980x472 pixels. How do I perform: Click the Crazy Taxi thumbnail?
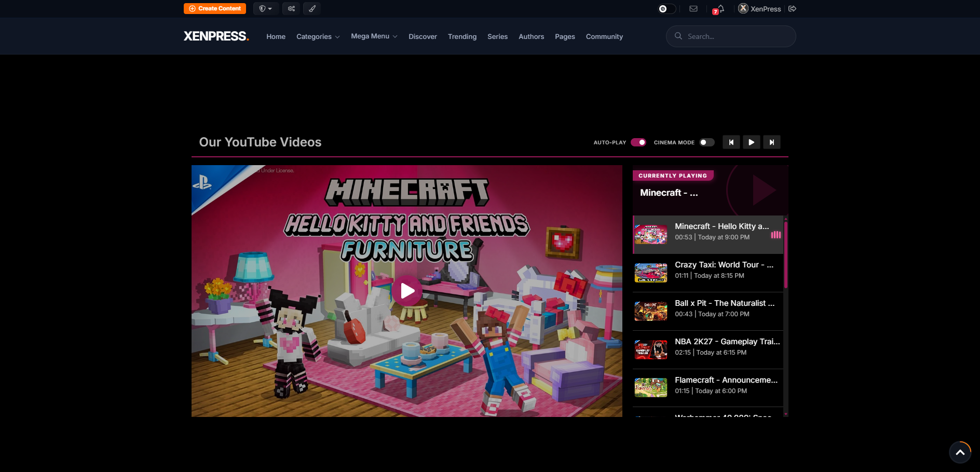651,273
